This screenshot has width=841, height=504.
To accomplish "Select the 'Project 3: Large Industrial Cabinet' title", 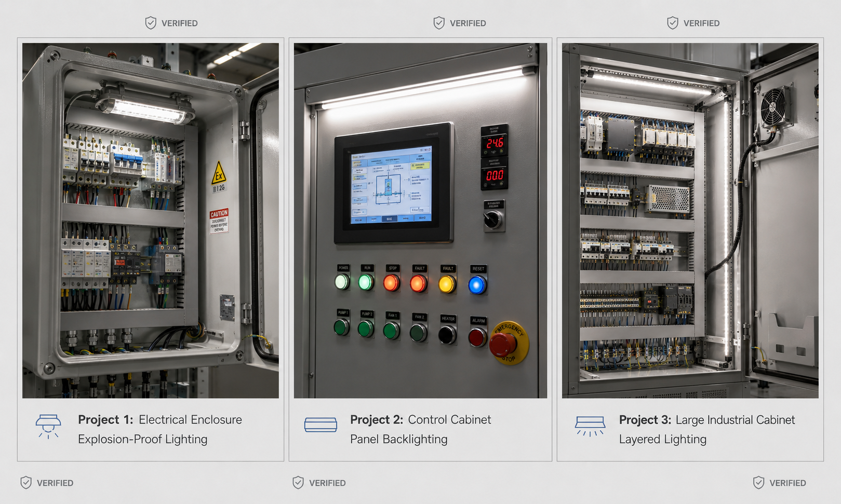I will tap(707, 419).
